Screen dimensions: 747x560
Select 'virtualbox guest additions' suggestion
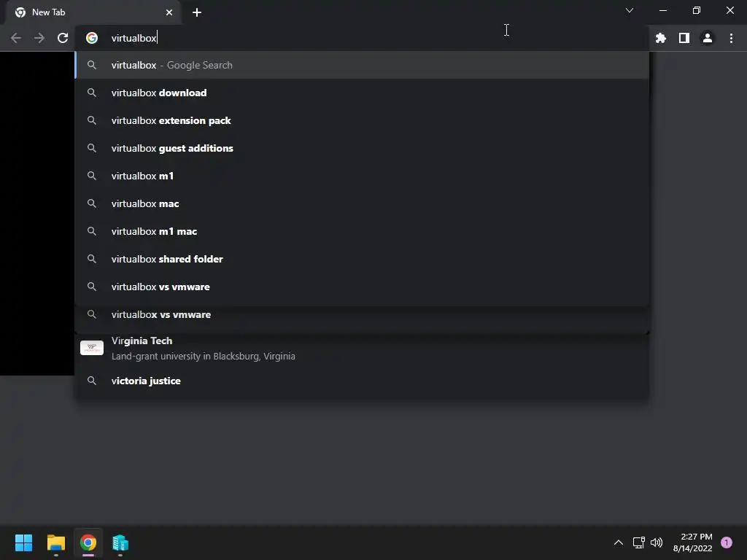point(362,148)
